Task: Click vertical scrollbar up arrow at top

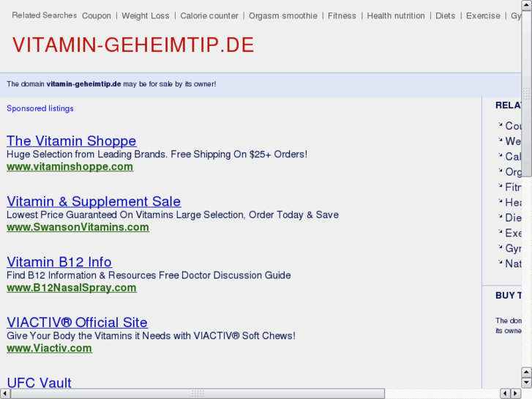Action: [x=527, y=5]
